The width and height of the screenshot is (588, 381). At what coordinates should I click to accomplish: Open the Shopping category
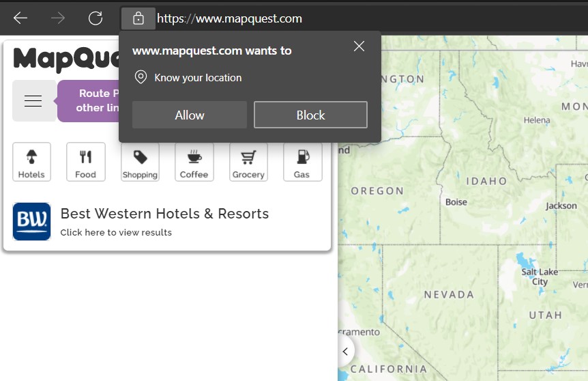[140, 162]
